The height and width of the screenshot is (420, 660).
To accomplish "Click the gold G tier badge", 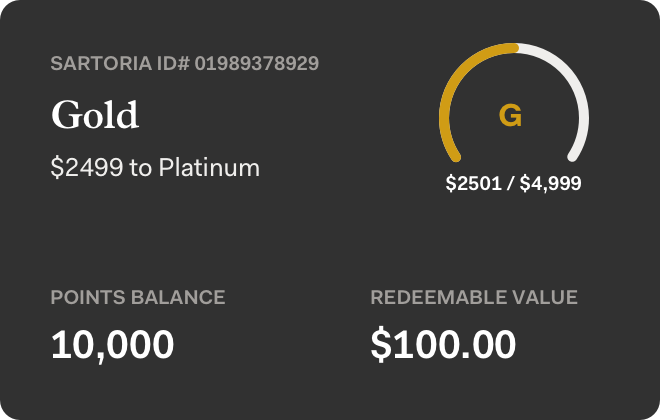I will tap(510, 116).
